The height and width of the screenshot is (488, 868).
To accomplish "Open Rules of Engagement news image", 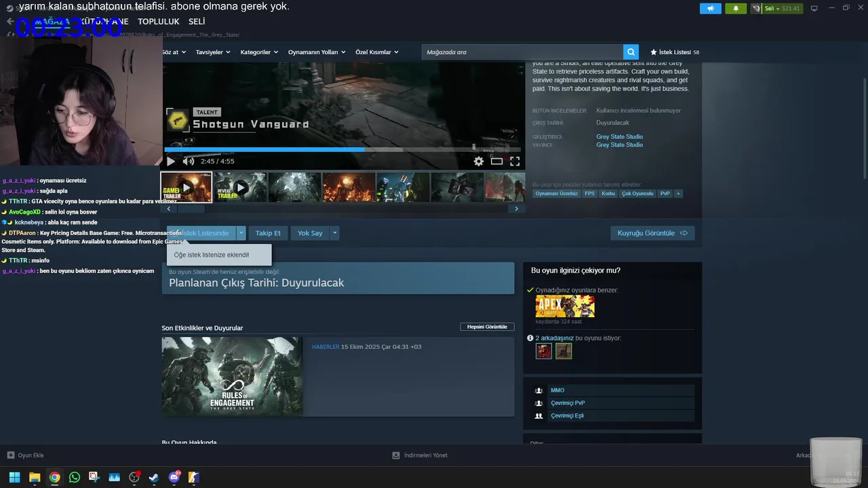I will pyautogui.click(x=232, y=376).
